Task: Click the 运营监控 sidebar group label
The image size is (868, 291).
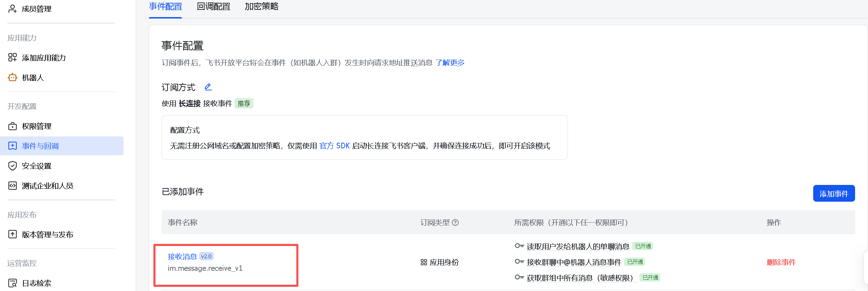Action: coord(22,263)
